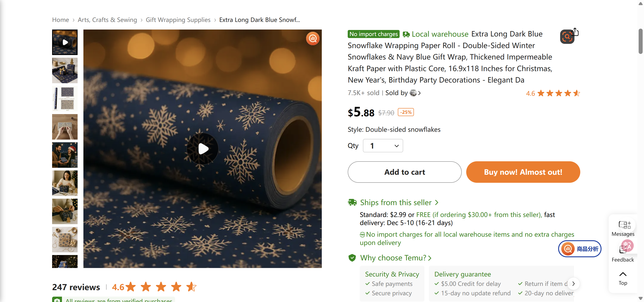This screenshot has width=644, height=302.
Task: Click the Add to cart button
Action: tap(405, 172)
